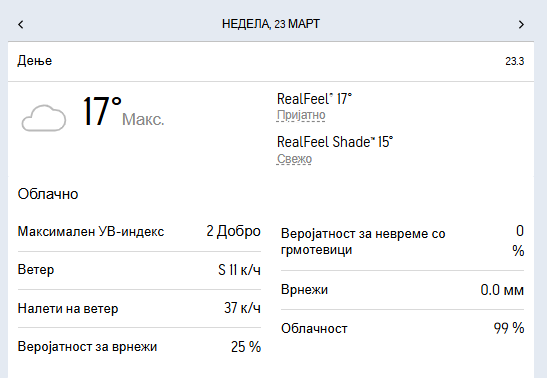This screenshot has height=378, width=547.
Task: Click the RealFeel Shade 15° value
Action: (x=335, y=142)
